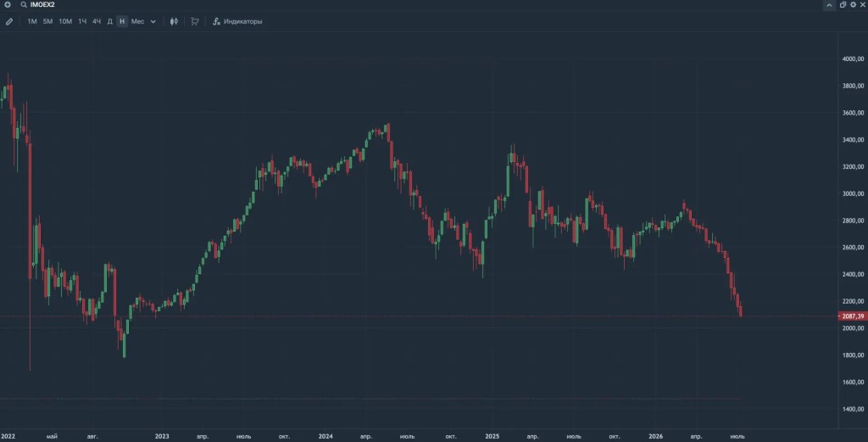Click the add widget plus icon
868x442 pixels.
pos(8,4)
